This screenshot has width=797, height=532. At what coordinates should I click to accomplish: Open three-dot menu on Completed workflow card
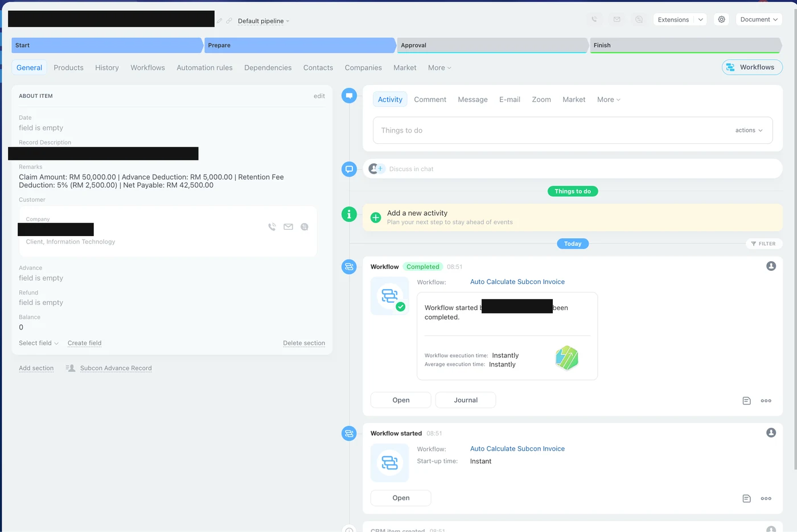(x=766, y=401)
